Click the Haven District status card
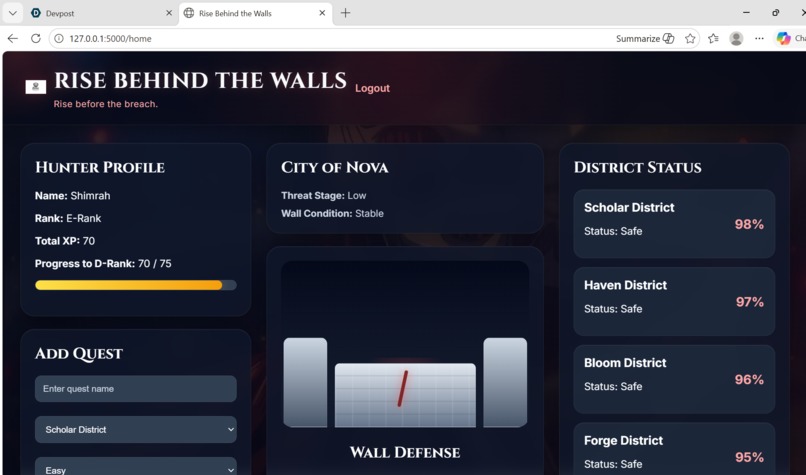806x475 pixels. point(674,301)
